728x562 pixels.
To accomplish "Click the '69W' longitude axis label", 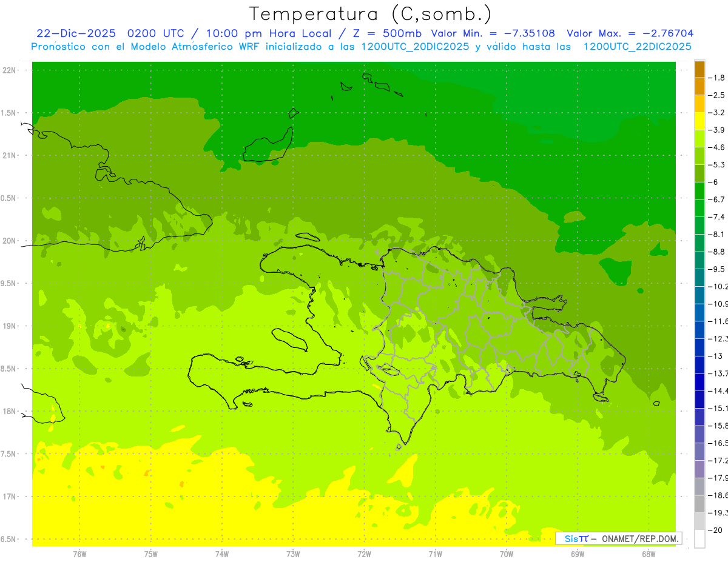I will pyautogui.click(x=577, y=554).
